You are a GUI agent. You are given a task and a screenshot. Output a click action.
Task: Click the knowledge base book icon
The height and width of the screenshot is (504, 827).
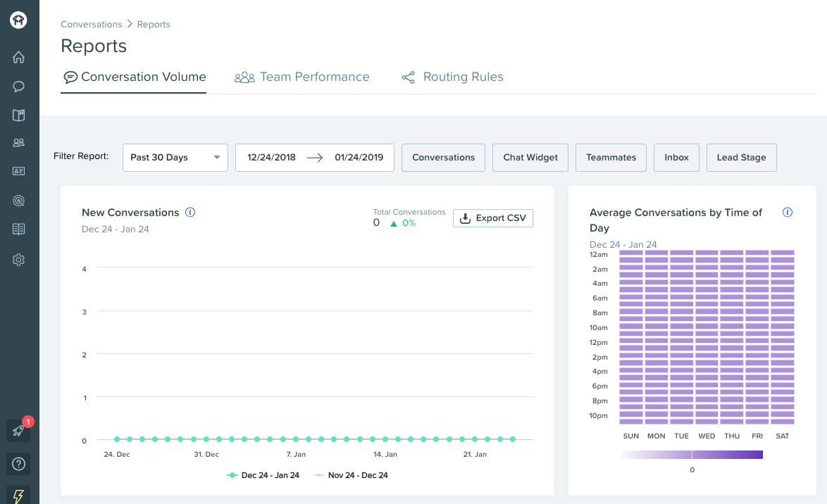[19, 115]
